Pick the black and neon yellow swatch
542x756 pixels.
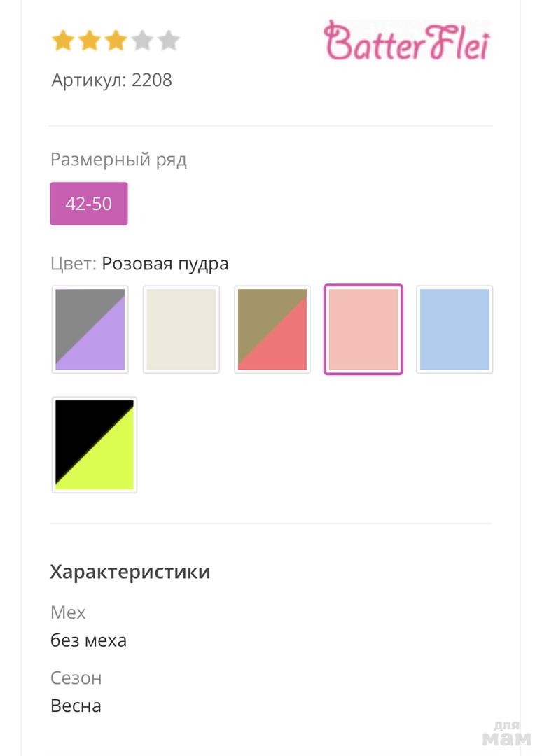click(95, 444)
